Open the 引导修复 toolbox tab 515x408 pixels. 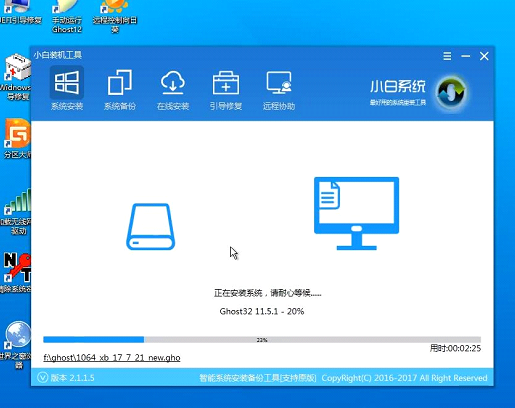pyautogui.click(x=226, y=89)
